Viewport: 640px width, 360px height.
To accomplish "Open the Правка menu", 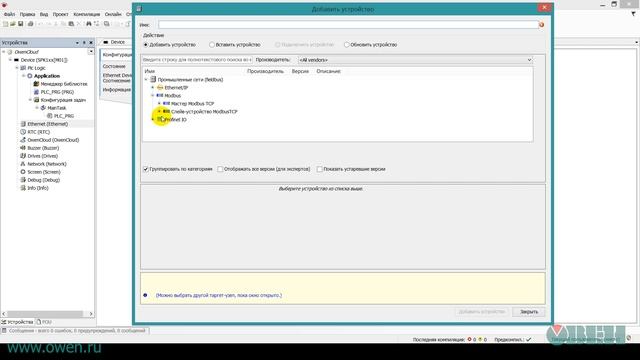I will point(27,14).
